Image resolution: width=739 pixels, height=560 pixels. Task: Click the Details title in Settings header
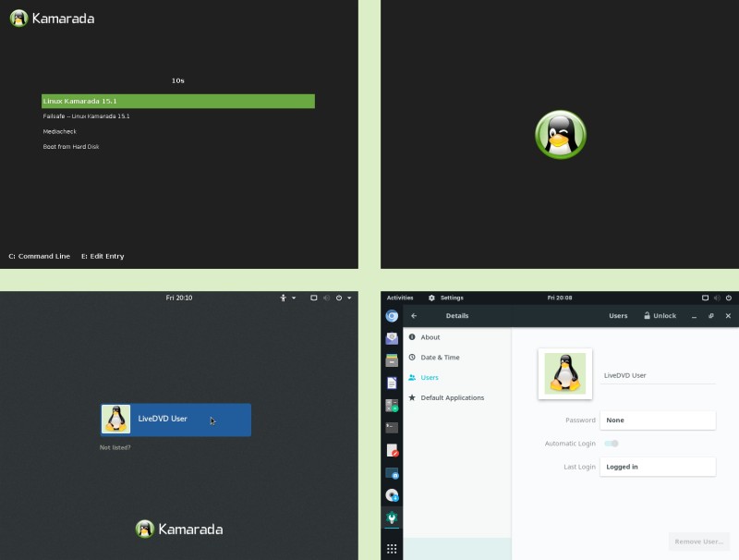pos(457,316)
